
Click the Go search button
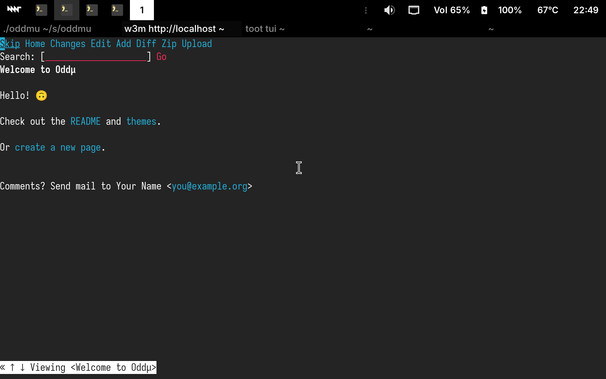click(x=161, y=57)
